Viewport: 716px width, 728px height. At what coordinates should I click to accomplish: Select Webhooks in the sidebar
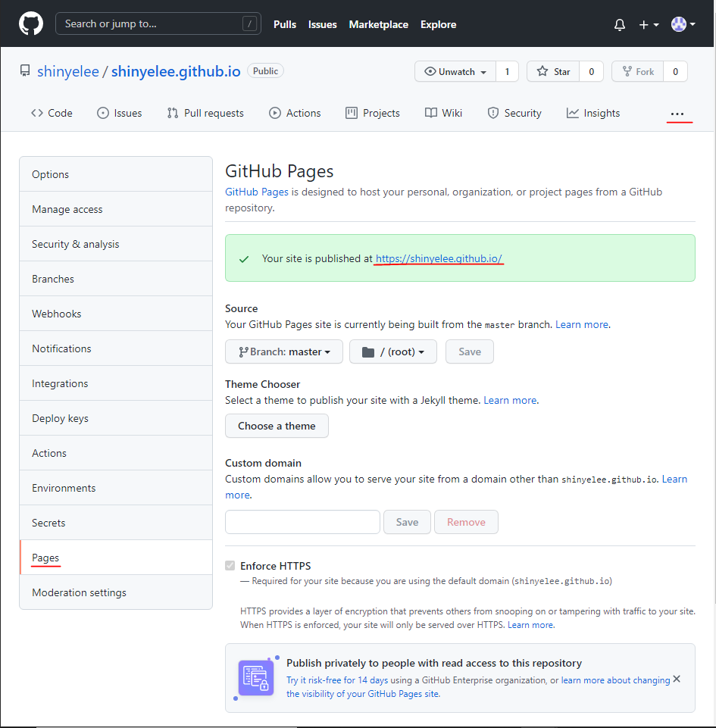pos(116,314)
